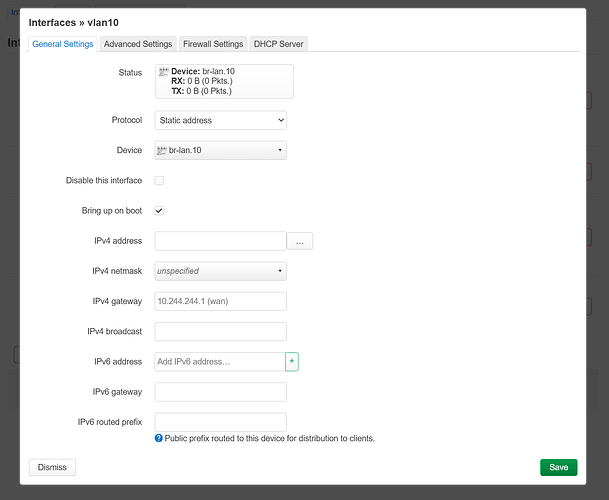Click into the IPv4 gateway field
Screen dimensions: 609x500
pos(220,301)
